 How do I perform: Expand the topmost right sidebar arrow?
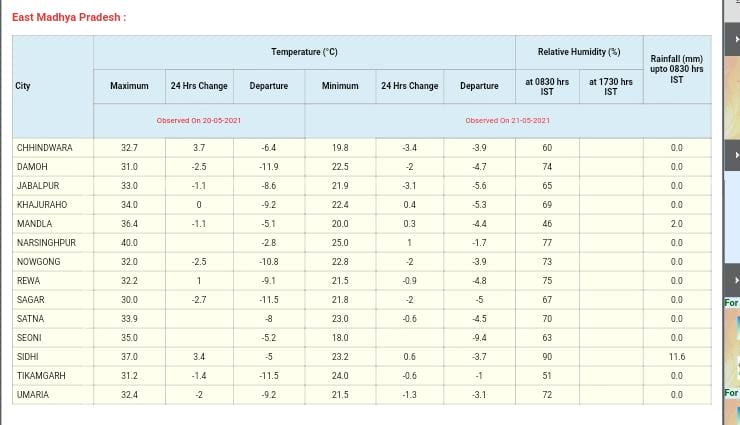(x=736, y=41)
